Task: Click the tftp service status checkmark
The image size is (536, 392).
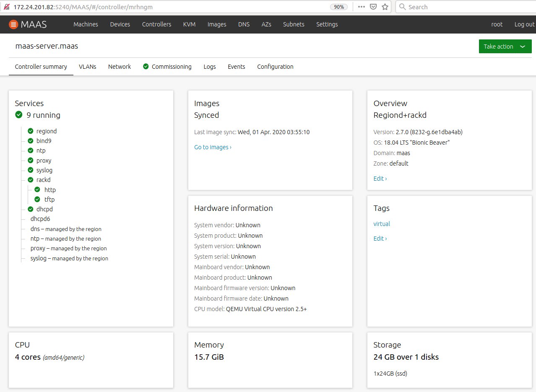Action: point(37,200)
